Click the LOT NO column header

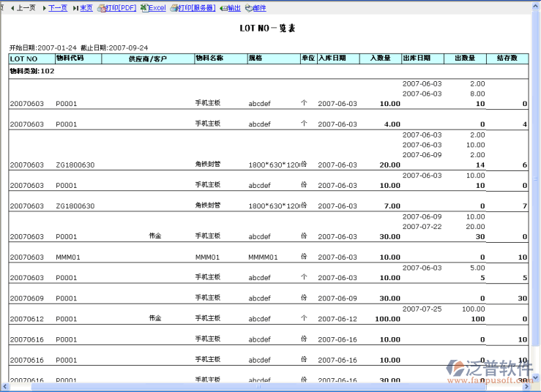click(x=23, y=58)
